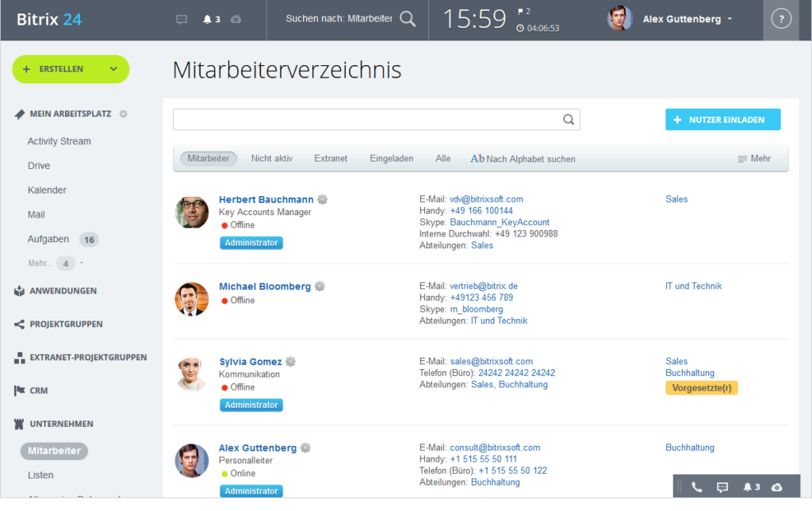Open Listen in sidebar
Image resolution: width=812 pixels, height=511 pixels.
pos(40,475)
